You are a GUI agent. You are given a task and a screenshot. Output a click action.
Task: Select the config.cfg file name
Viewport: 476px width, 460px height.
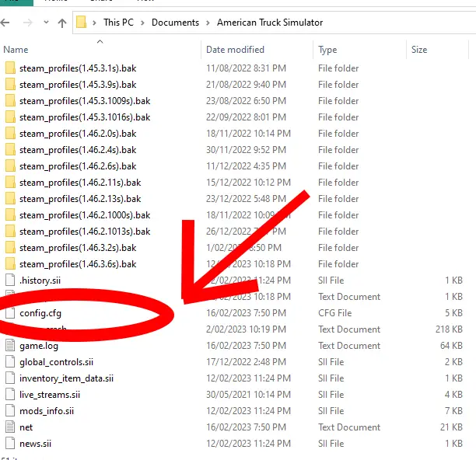tap(40, 313)
